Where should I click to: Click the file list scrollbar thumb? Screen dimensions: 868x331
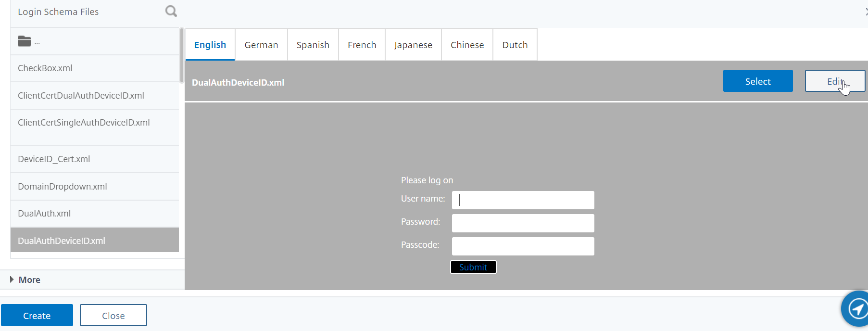181,55
